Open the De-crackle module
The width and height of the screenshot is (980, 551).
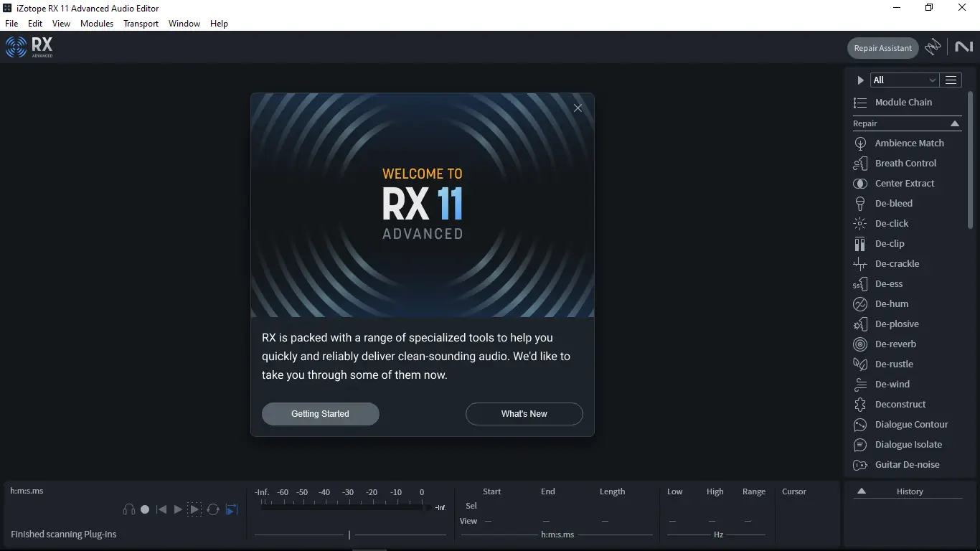(907, 263)
